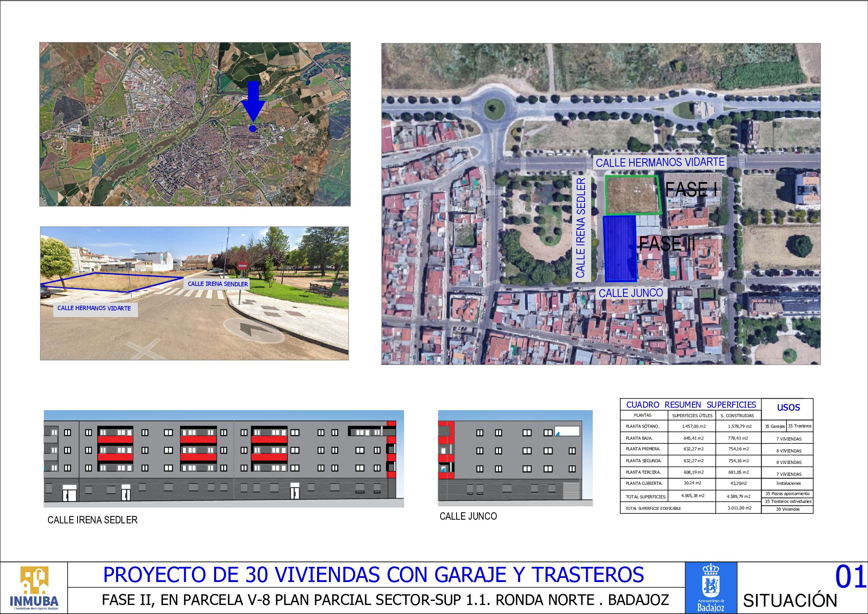Click the roundabout on the satellite image

click(494, 109)
